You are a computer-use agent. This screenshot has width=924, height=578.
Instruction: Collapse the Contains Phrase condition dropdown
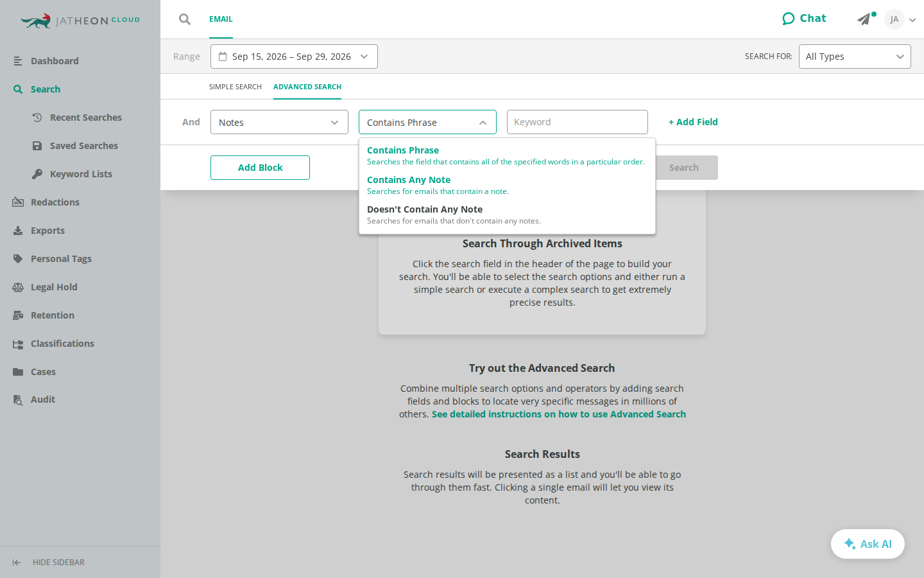(427, 122)
